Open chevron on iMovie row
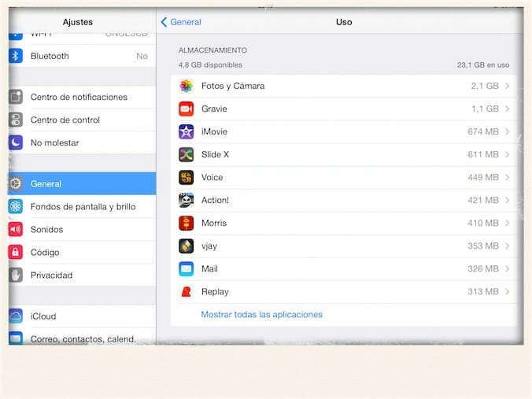 pos(508,131)
